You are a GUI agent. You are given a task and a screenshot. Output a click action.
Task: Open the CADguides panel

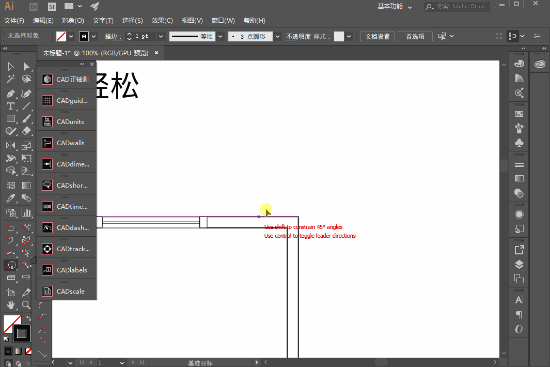(67, 101)
